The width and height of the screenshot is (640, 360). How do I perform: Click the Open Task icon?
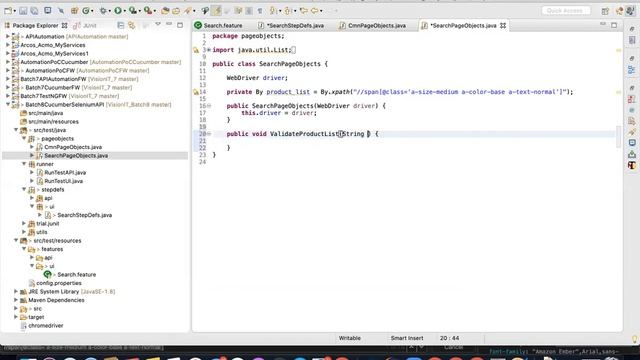pyautogui.click(x=176, y=11)
